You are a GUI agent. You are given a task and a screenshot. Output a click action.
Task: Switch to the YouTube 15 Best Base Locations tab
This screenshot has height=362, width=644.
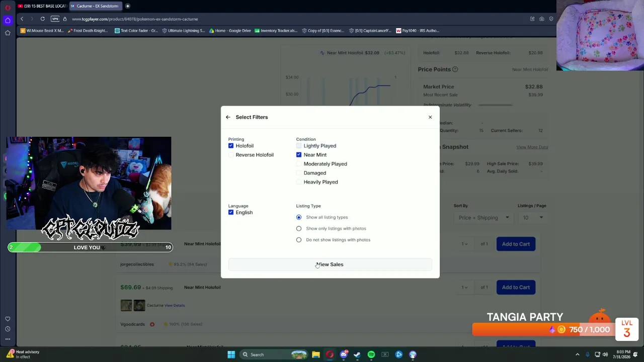[x=42, y=6]
